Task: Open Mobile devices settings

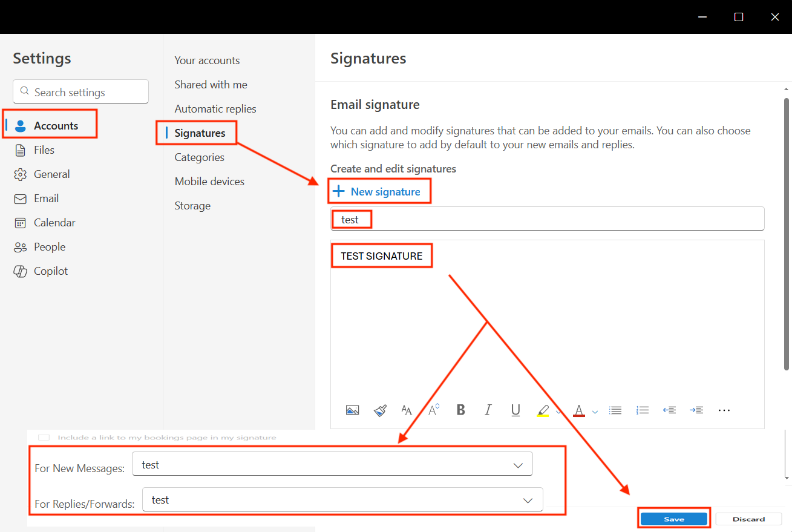Action: click(209, 181)
